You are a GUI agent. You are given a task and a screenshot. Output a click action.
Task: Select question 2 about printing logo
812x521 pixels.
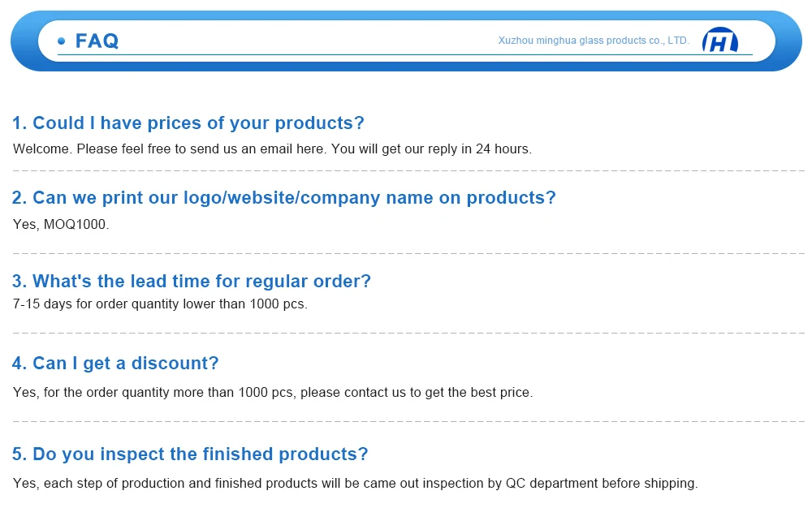tap(284, 198)
